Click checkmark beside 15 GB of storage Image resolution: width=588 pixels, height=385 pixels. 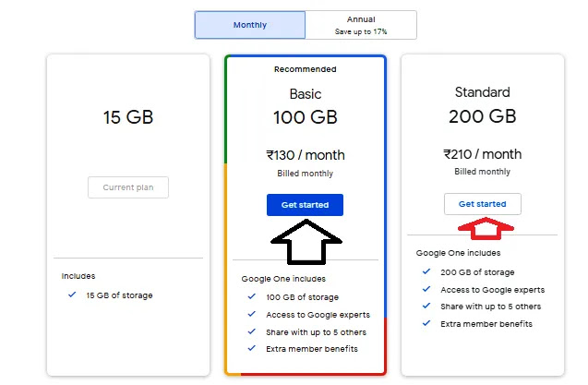coord(72,295)
